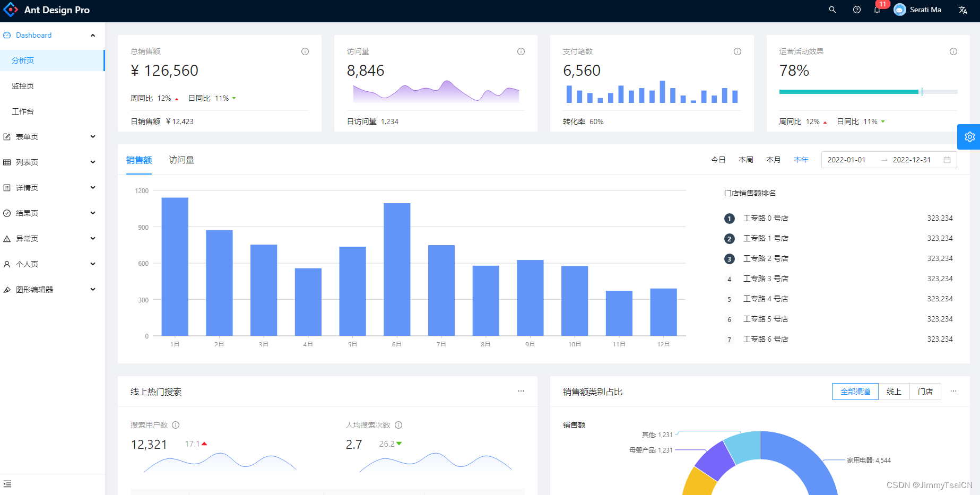980x495 pixels.
Task: Click the ¥ 126,560 total sales value
Action: [x=164, y=71]
